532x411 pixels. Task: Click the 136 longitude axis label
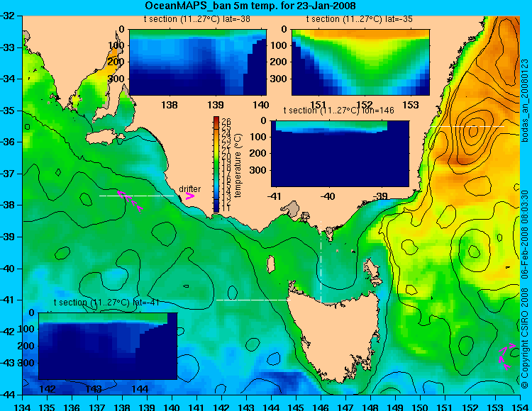[72, 407]
